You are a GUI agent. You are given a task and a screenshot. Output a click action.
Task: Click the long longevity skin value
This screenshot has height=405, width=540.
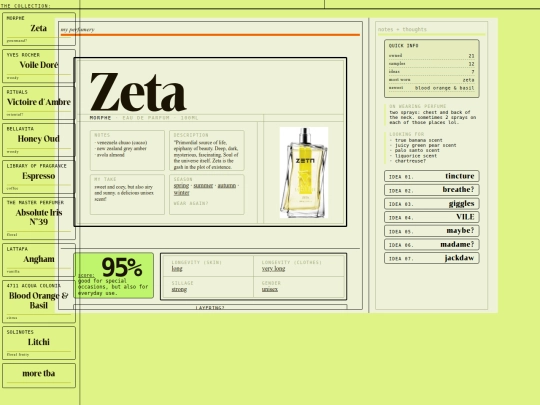pos(177,269)
